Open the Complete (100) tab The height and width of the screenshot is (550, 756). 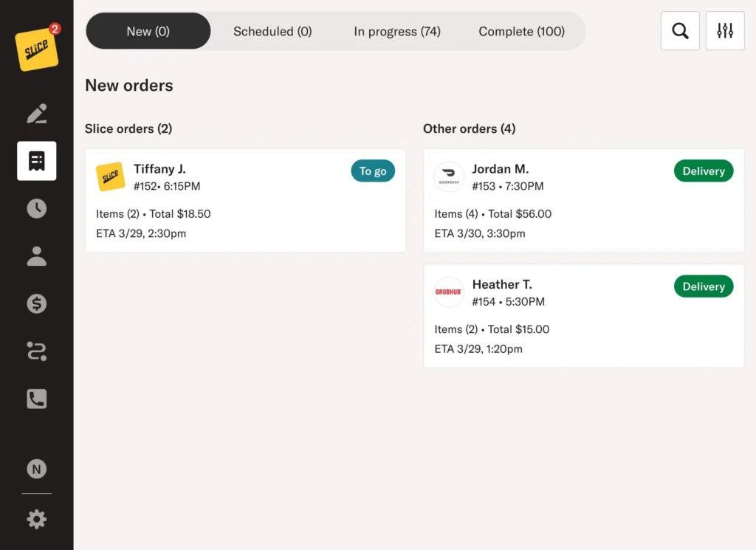521,31
